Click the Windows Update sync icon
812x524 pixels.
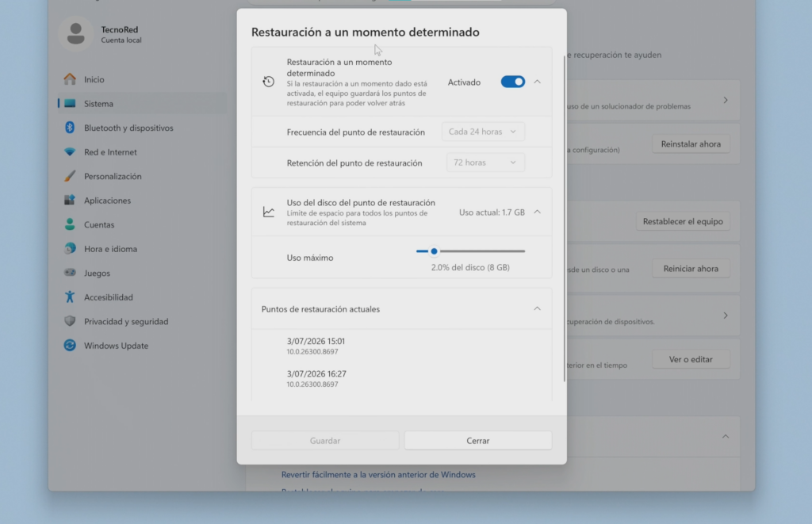point(70,345)
